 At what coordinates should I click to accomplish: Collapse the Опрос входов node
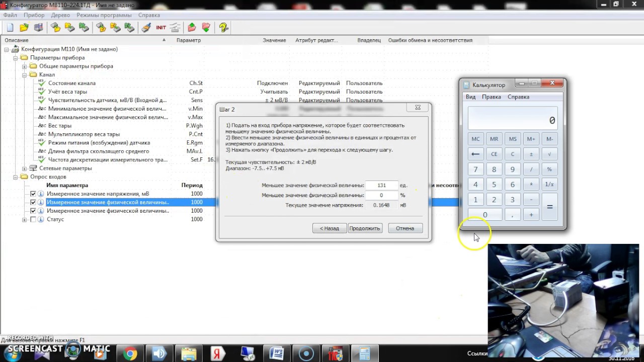point(16,177)
